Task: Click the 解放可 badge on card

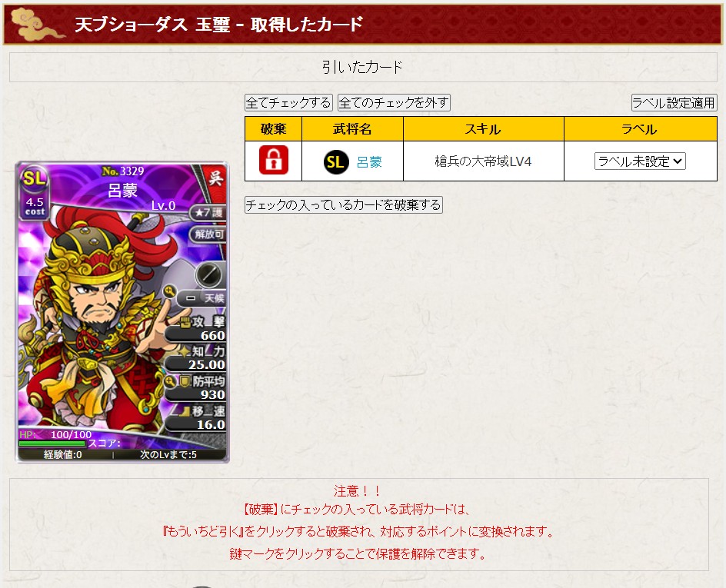Action: (208, 234)
